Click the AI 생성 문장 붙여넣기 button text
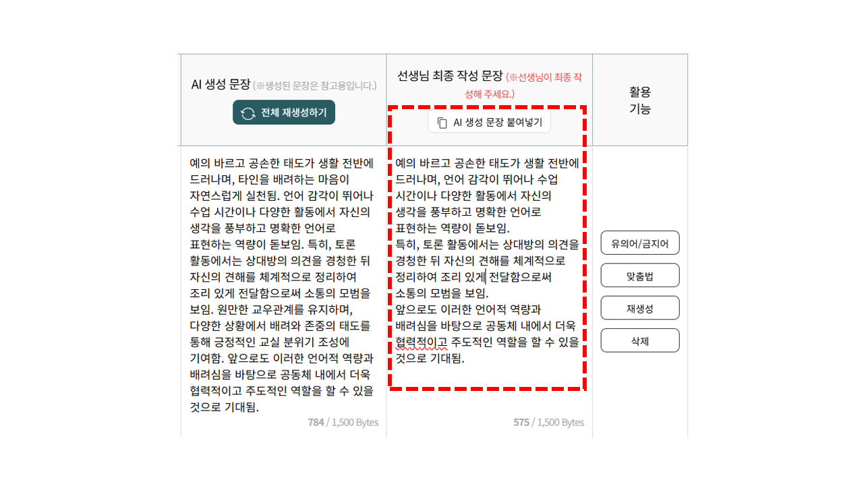Image resolution: width=868 pixels, height=484 pixels. (x=497, y=123)
